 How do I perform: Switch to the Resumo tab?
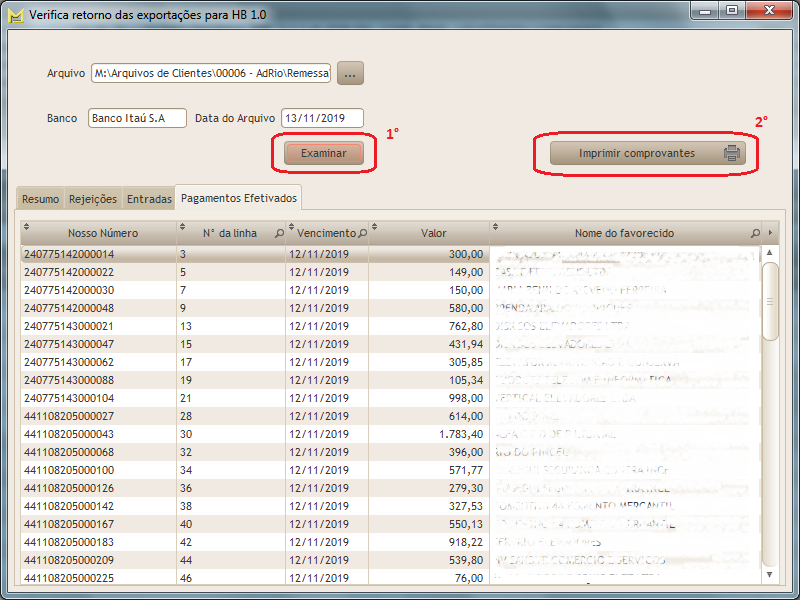coord(40,199)
